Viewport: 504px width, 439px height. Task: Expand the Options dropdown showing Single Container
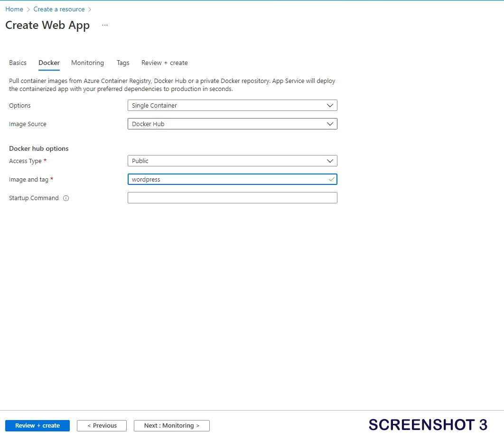[232, 105]
